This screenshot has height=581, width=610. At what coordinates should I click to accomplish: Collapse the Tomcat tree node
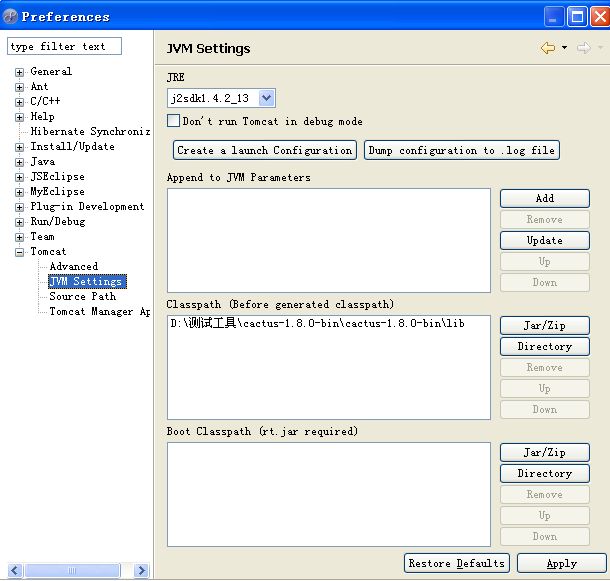pyautogui.click(x=19, y=252)
